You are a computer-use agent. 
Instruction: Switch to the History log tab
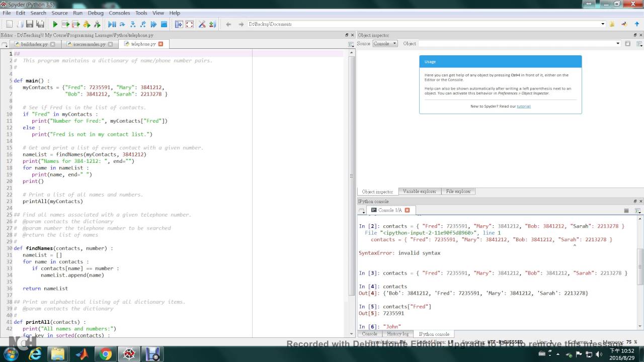click(x=397, y=334)
